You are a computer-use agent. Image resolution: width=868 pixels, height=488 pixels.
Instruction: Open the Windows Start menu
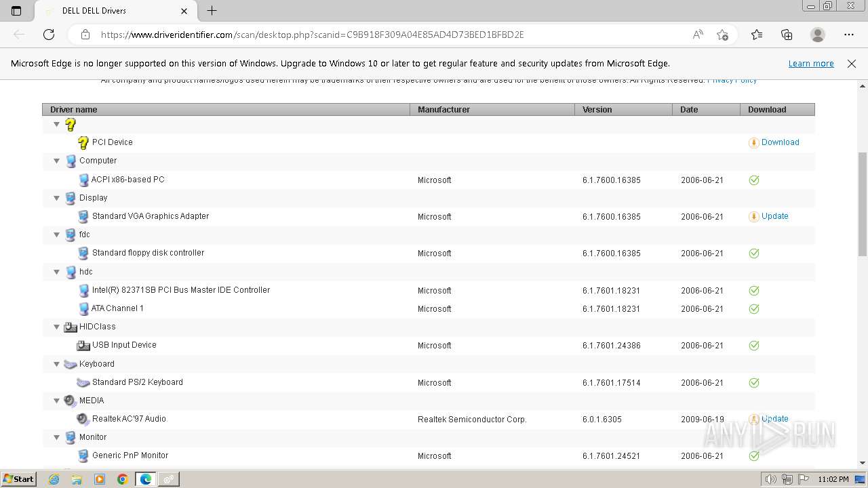coord(19,479)
